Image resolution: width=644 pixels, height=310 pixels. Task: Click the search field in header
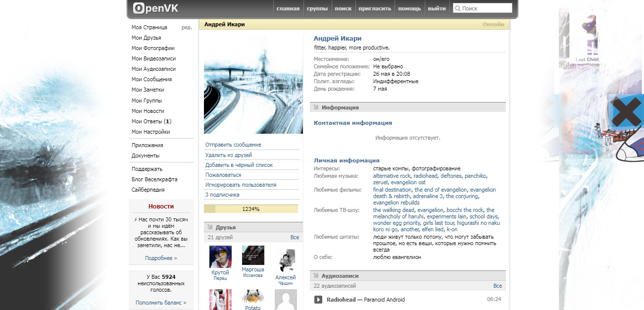click(483, 8)
